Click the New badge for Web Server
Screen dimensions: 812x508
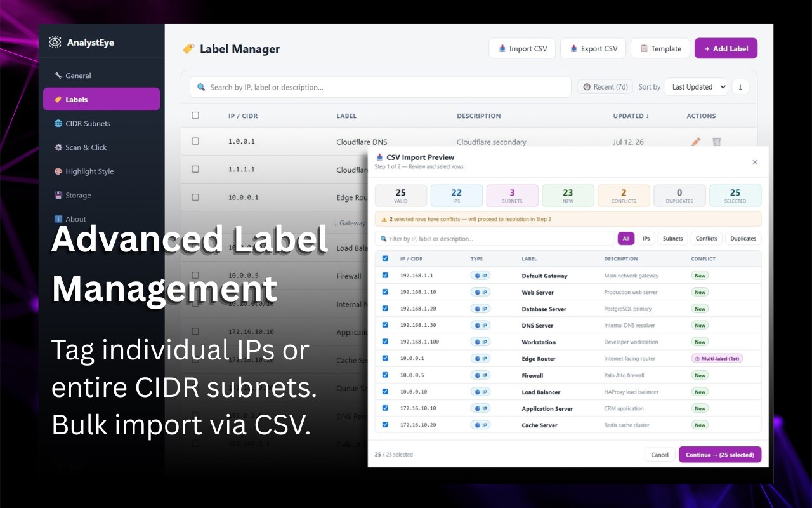point(700,292)
